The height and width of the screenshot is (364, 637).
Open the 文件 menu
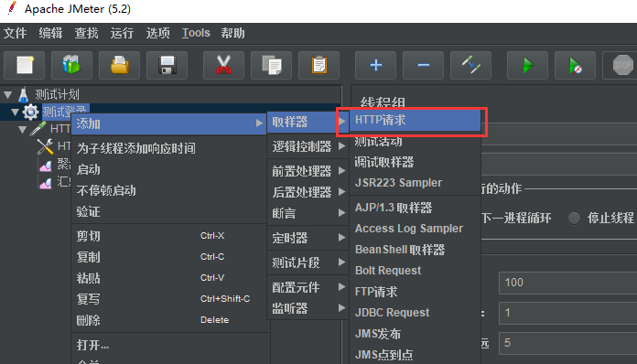click(x=15, y=33)
